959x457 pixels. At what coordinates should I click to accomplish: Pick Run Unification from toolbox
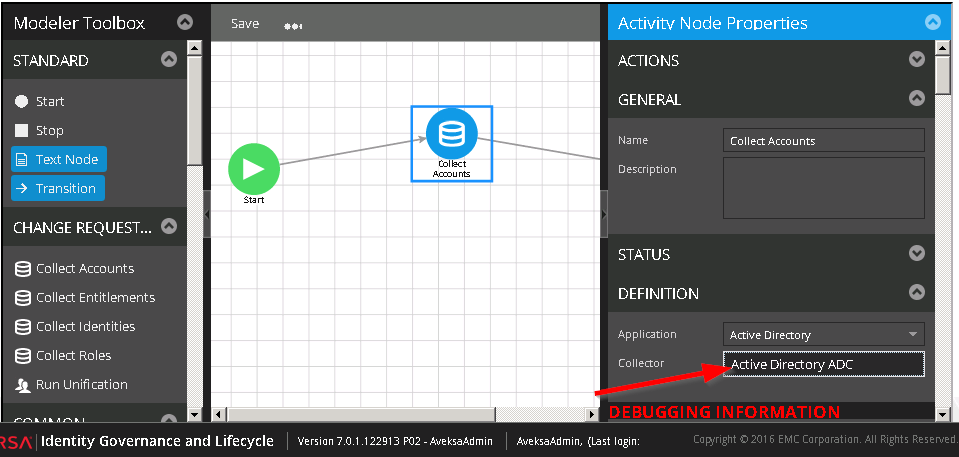pyautogui.click(x=71, y=384)
